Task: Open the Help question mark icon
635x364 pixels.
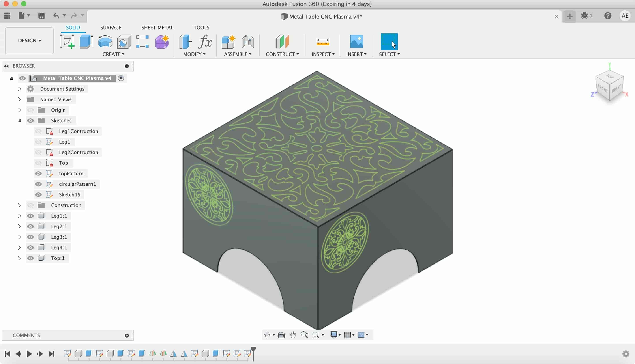Action: (608, 16)
